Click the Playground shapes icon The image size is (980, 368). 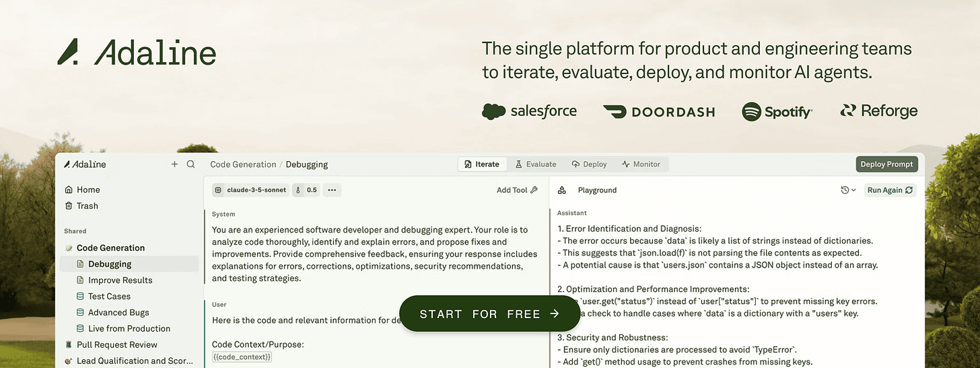point(562,190)
